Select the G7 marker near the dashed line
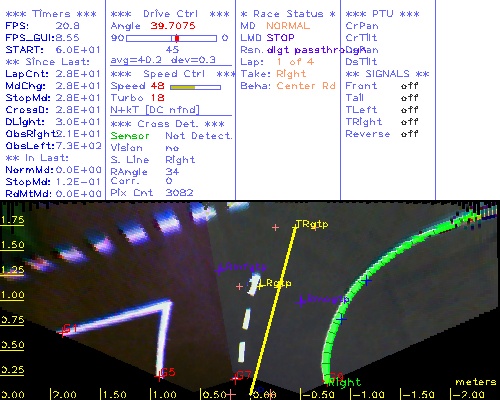 [x=235, y=379]
